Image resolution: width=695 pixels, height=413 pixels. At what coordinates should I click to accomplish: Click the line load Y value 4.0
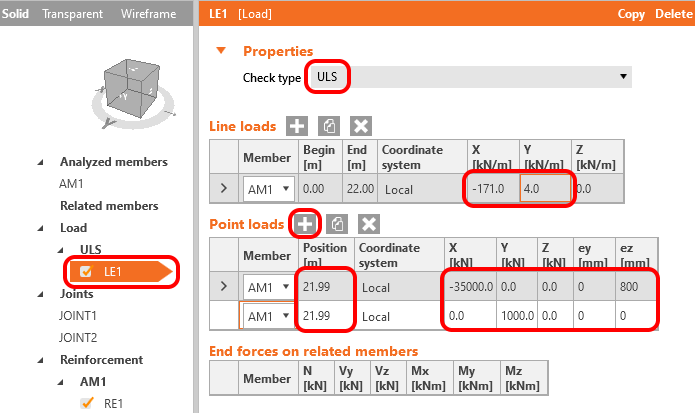[545, 188]
